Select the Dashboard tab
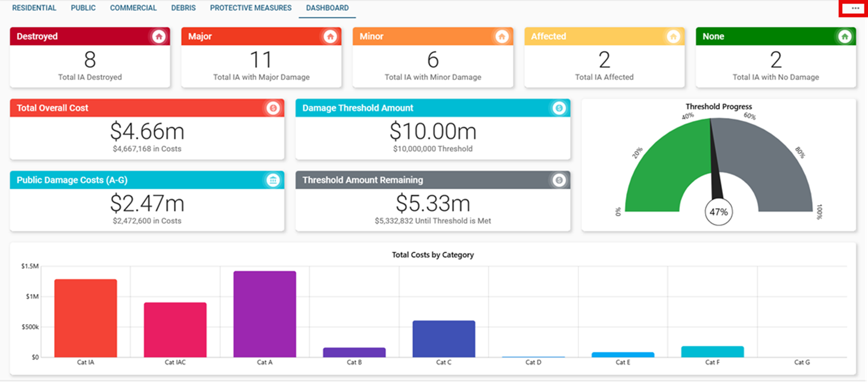 [x=327, y=8]
